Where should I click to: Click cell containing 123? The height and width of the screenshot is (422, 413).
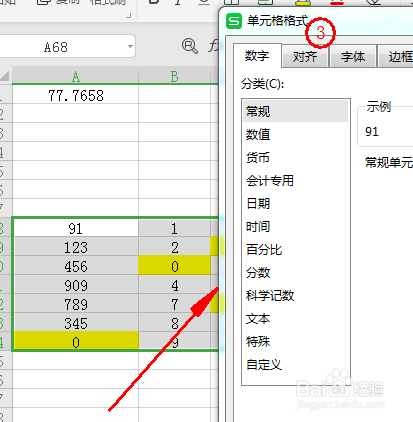75,247
